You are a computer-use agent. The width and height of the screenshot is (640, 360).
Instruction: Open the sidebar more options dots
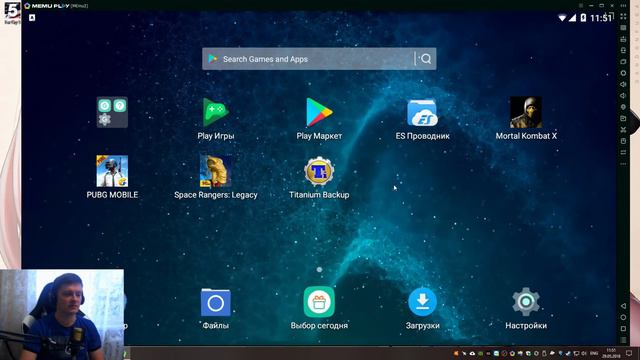click(623, 164)
